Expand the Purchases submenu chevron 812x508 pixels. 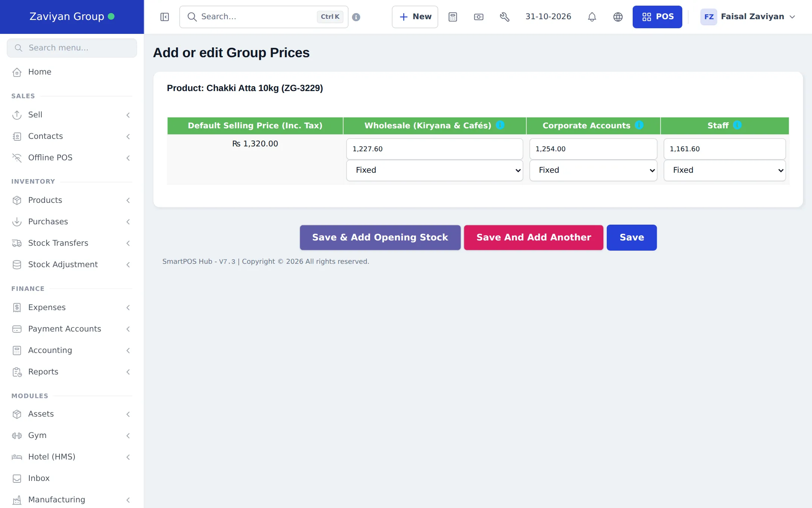tap(128, 222)
